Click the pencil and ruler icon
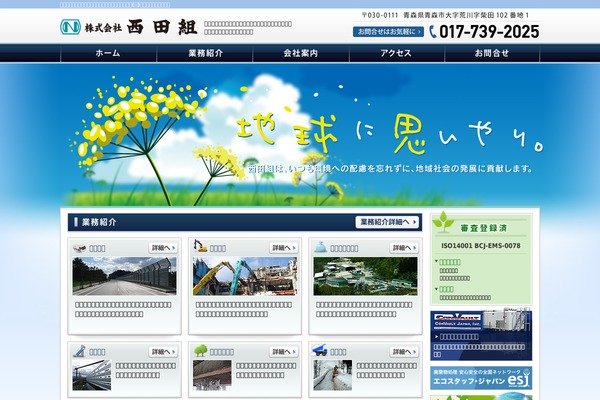 pyautogui.click(x=80, y=351)
